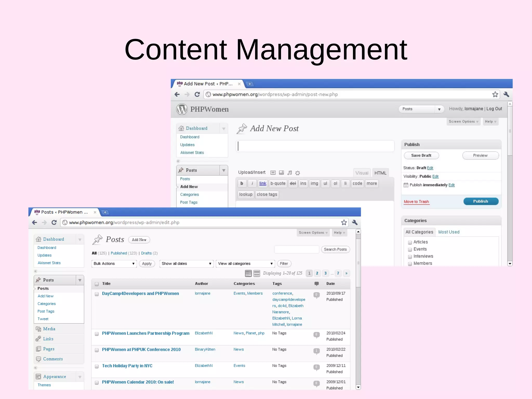Image resolution: width=532 pixels, height=399 pixels.
Task: Open wrench menu in Add New Post browser window
Action: (506, 94)
